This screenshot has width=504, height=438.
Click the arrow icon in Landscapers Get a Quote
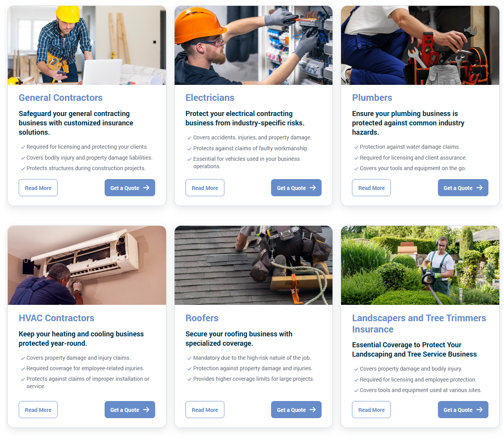pos(479,410)
